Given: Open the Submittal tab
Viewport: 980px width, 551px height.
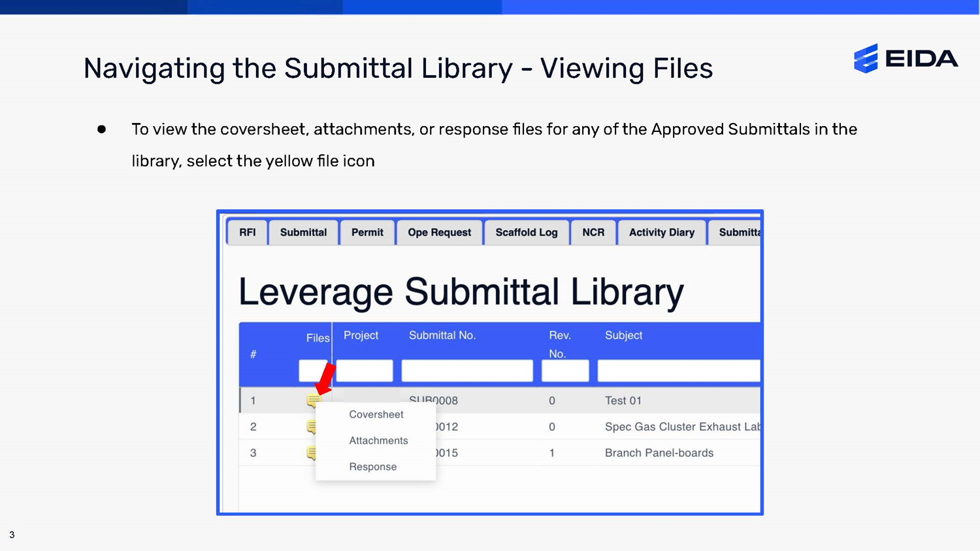Looking at the screenshot, I should point(303,233).
